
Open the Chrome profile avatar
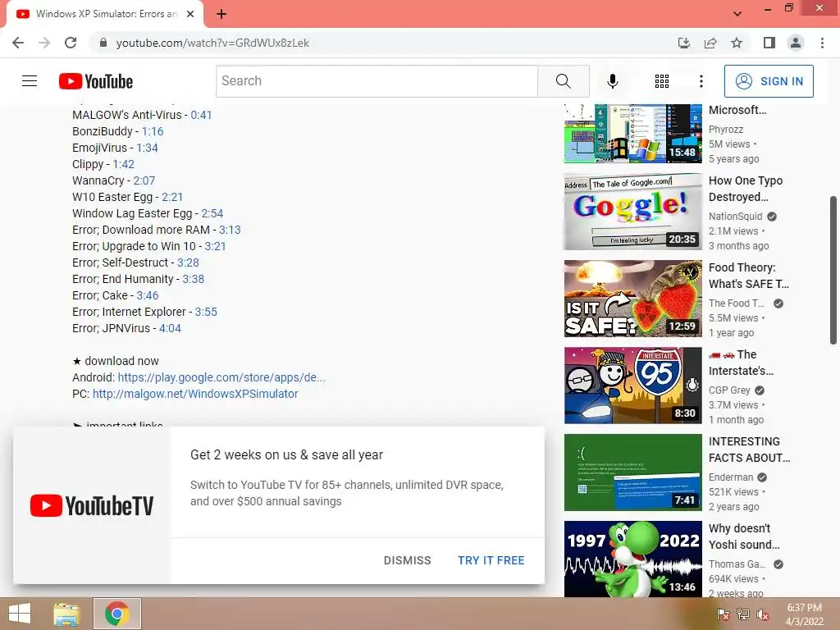click(796, 43)
